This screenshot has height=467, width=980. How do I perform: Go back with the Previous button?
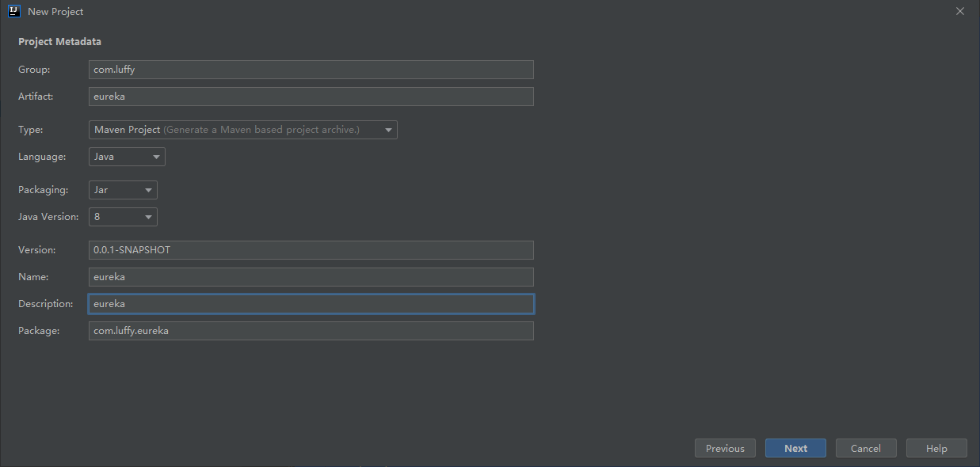[725, 448]
